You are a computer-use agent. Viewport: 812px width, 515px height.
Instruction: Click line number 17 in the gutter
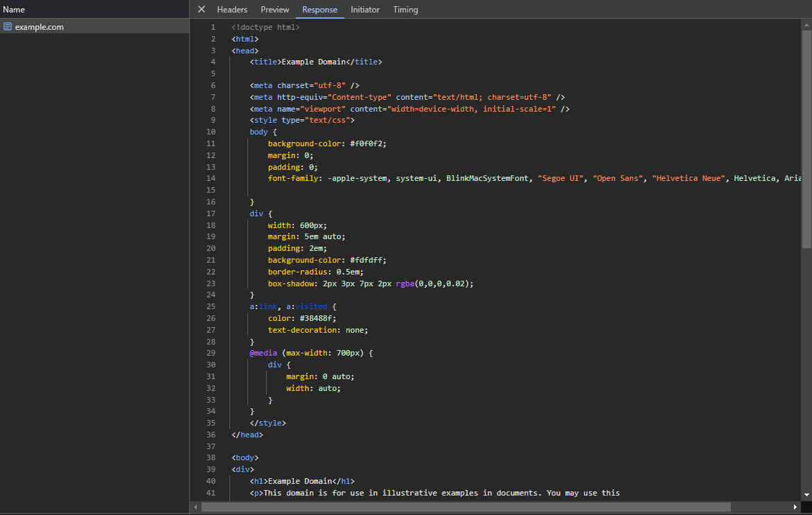tap(211, 213)
